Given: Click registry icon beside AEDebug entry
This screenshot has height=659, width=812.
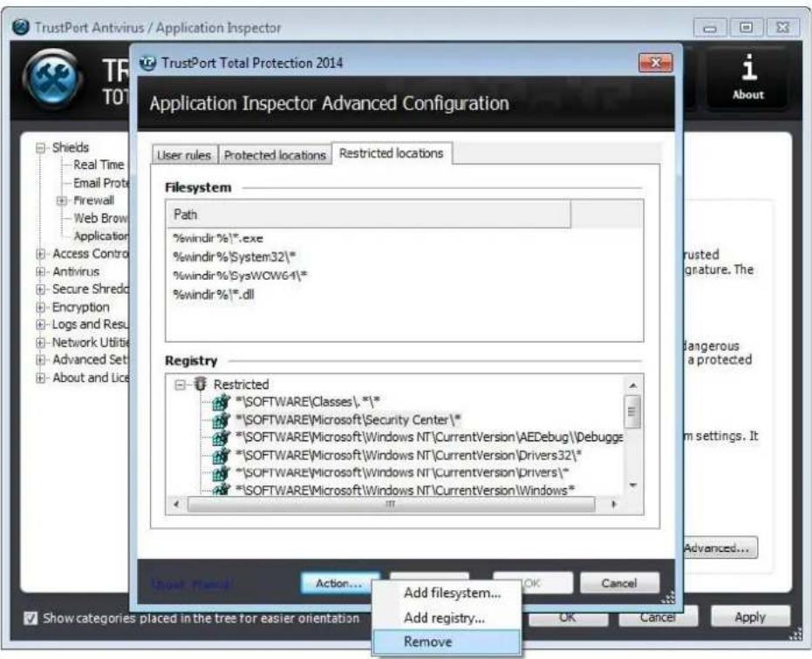Looking at the screenshot, I should (222, 438).
